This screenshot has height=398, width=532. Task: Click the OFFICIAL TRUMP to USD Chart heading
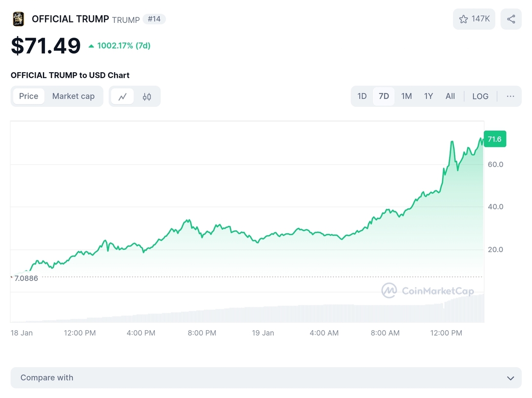[x=70, y=75]
